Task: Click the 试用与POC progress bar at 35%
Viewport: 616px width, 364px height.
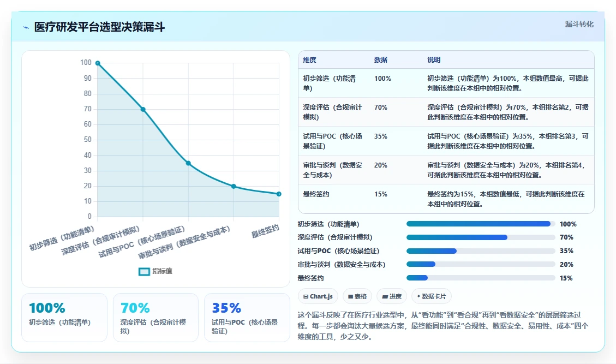Action: coord(481,251)
